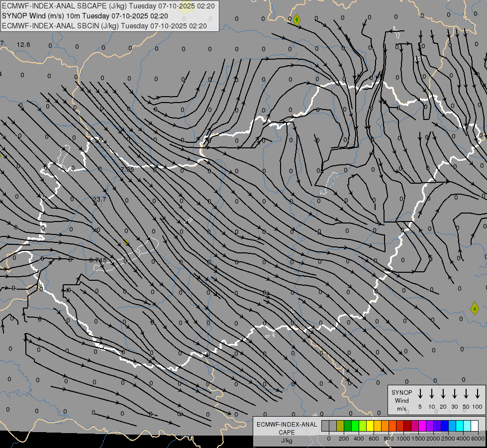Select the 30 m/s wind legend arrow
Viewport: 487px width, 448px height.
pos(454,394)
